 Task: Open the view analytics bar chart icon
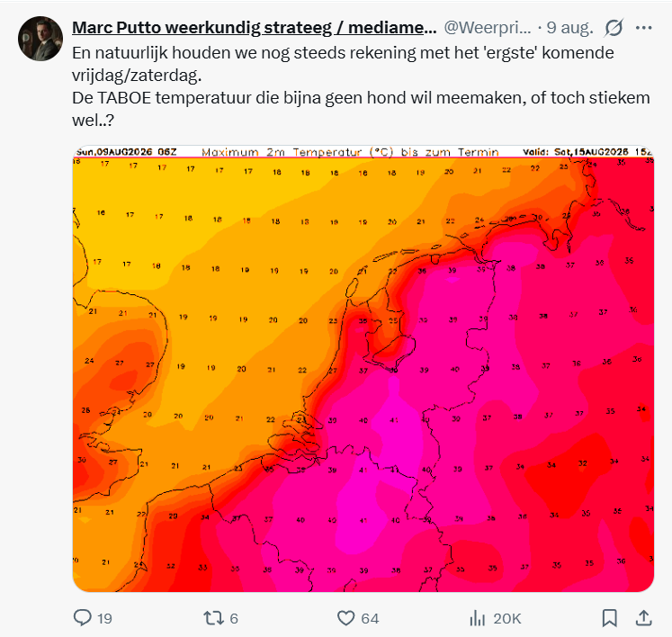tap(477, 618)
